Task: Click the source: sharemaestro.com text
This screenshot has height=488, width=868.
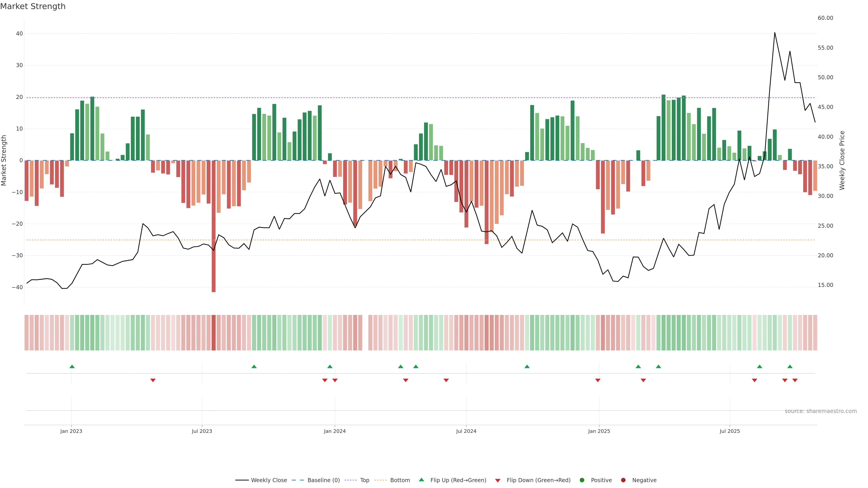Action: (821, 411)
